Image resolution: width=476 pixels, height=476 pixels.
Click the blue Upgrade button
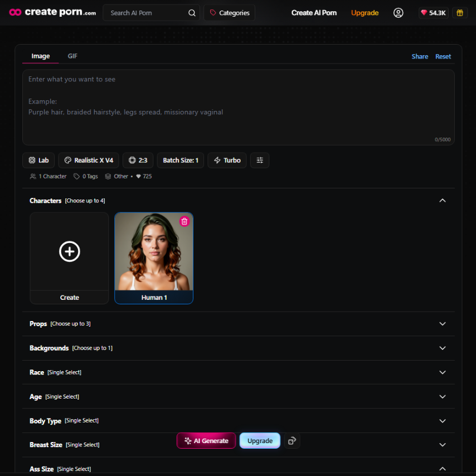pyautogui.click(x=260, y=441)
